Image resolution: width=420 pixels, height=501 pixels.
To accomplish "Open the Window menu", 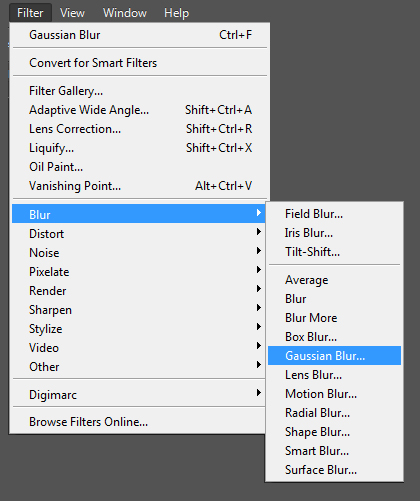I will [125, 13].
